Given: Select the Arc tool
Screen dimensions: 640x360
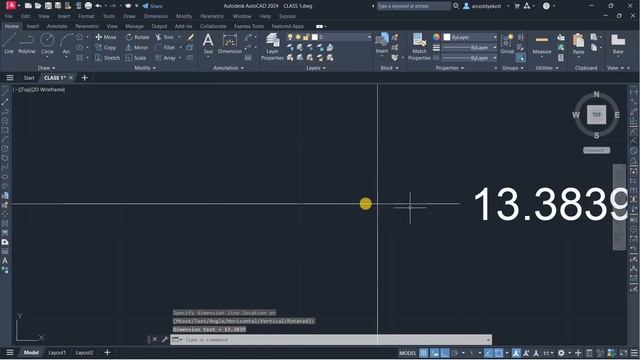Looking at the screenshot, I should point(66,44).
